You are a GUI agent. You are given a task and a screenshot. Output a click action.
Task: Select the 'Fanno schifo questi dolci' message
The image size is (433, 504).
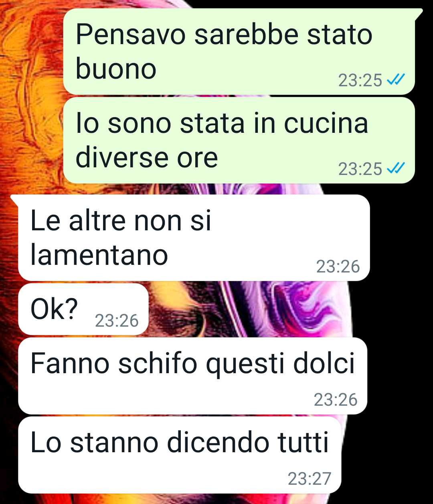pos(193,376)
